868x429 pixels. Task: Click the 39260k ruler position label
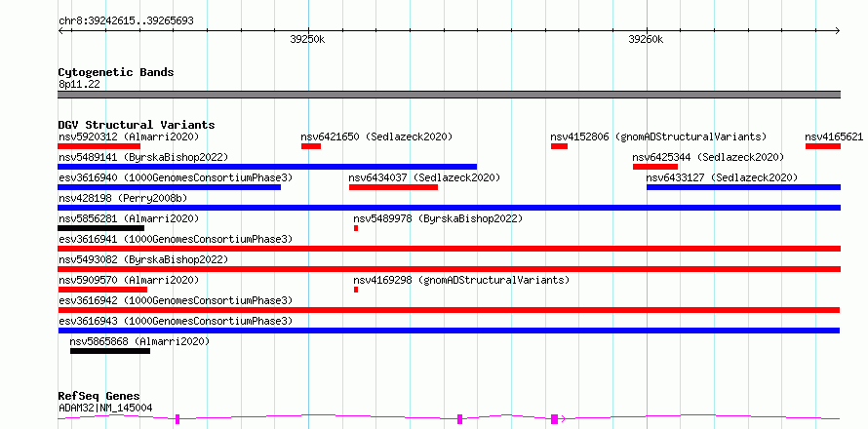coord(646,39)
